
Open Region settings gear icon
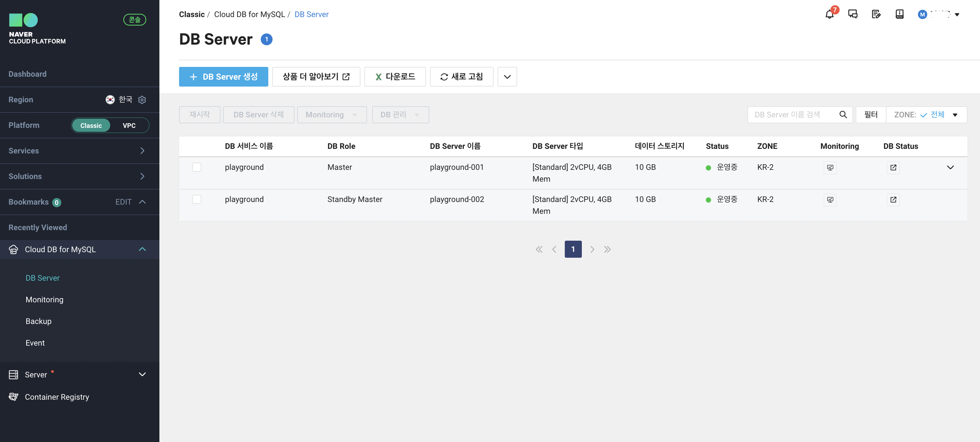142,100
